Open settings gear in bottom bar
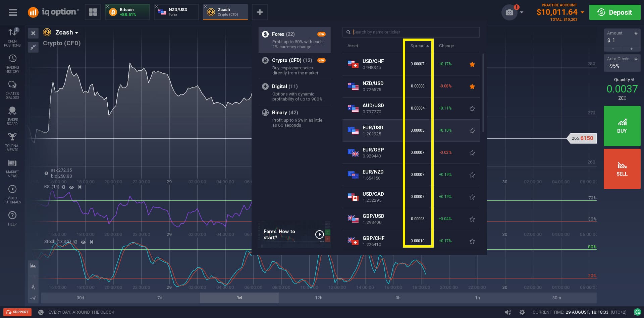The height and width of the screenshot is (318, 644). pos(522,312)
